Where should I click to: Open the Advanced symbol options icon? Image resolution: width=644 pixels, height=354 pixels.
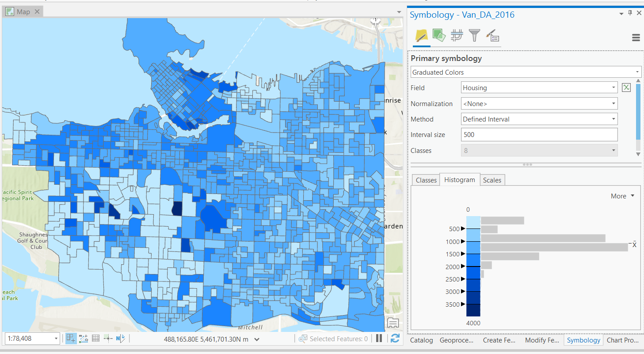click(492, 35)
